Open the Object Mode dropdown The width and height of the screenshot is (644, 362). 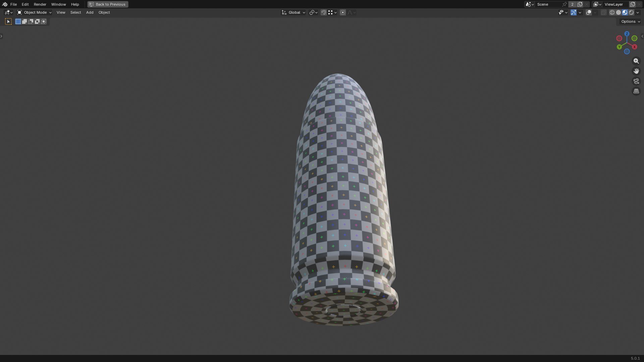[34, 12]
